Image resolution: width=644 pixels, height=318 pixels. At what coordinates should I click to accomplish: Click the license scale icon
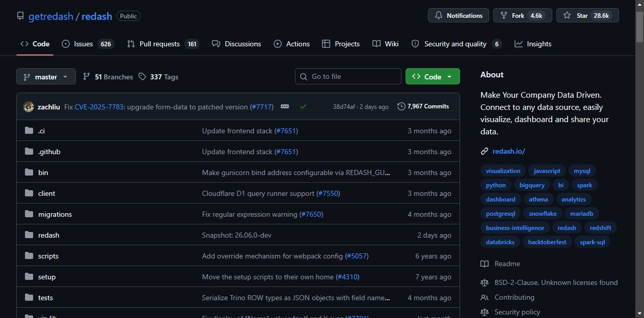(x=485, y=282)
